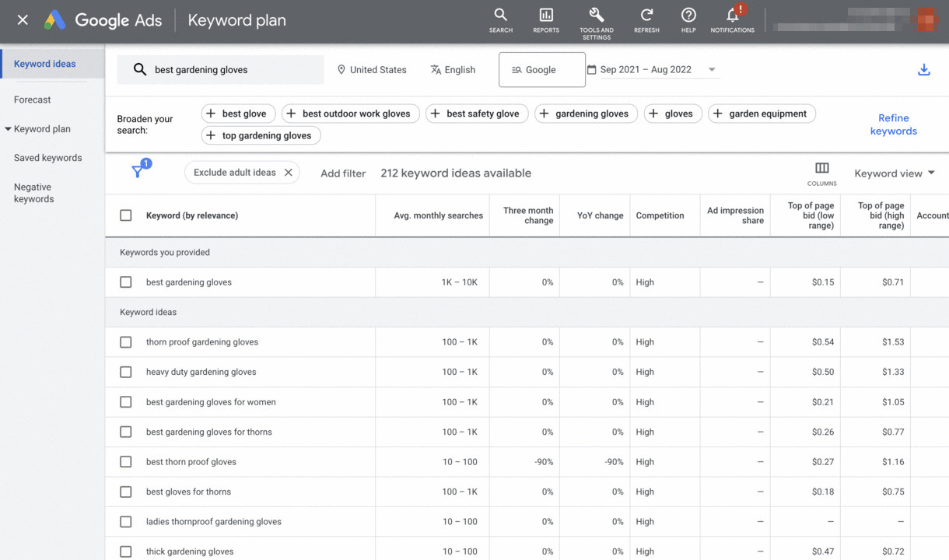Click the -90% YoY change value
Screen dimensions: 949x560
click(x=614, y=462)
